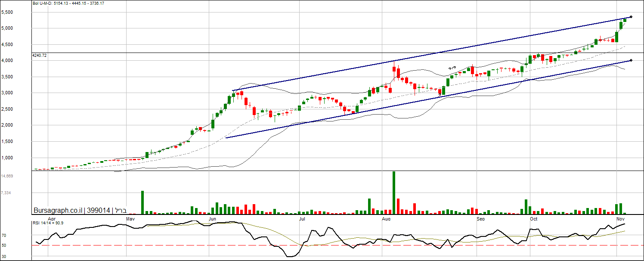This screenshot has width=644, height=261.
Task: Click the 4,000 price axis label
Action: (x=7, y=61)
